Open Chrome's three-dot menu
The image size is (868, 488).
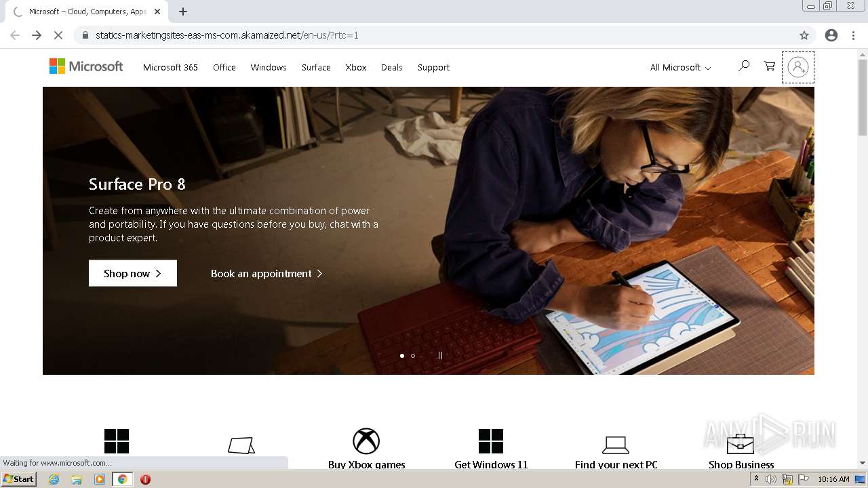(854, 35)
